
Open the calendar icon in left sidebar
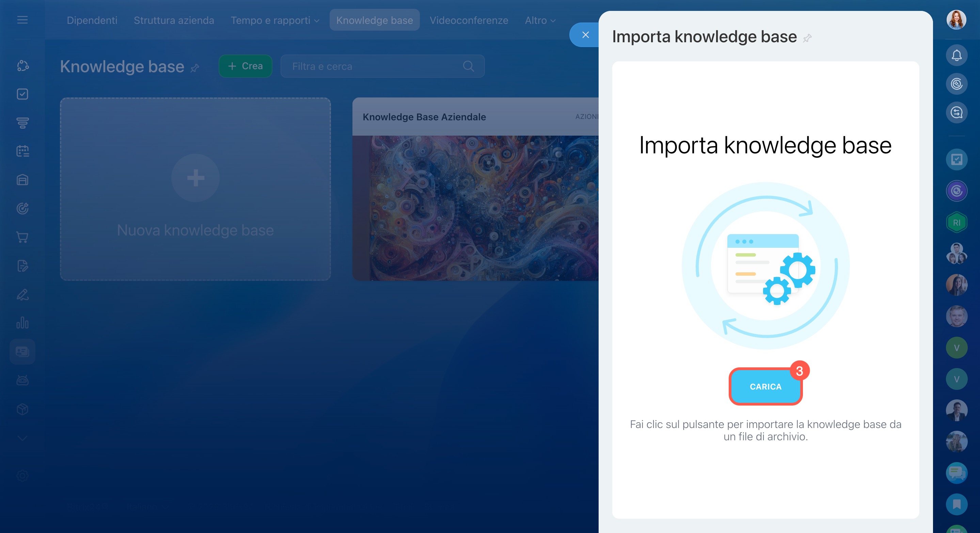pyautogui.click(x=22, y=151)
